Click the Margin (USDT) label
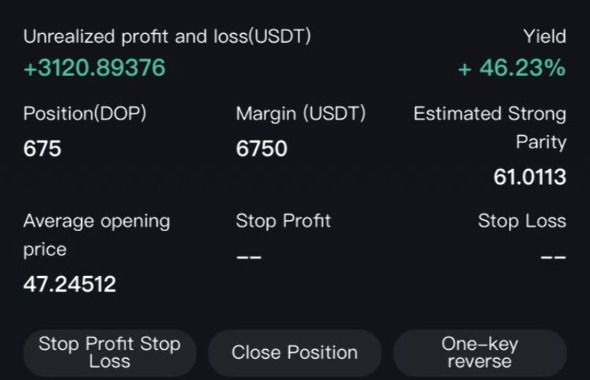This screenshot has height=380, width=590. click(x=301, y=113)
